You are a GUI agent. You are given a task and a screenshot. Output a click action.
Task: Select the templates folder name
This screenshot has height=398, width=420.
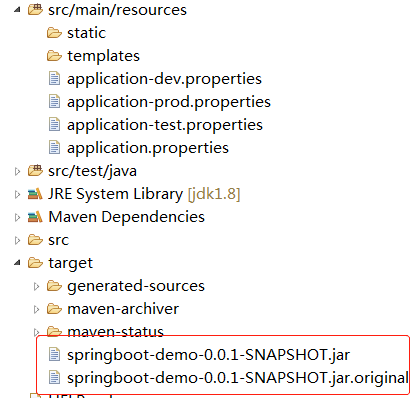103,56
